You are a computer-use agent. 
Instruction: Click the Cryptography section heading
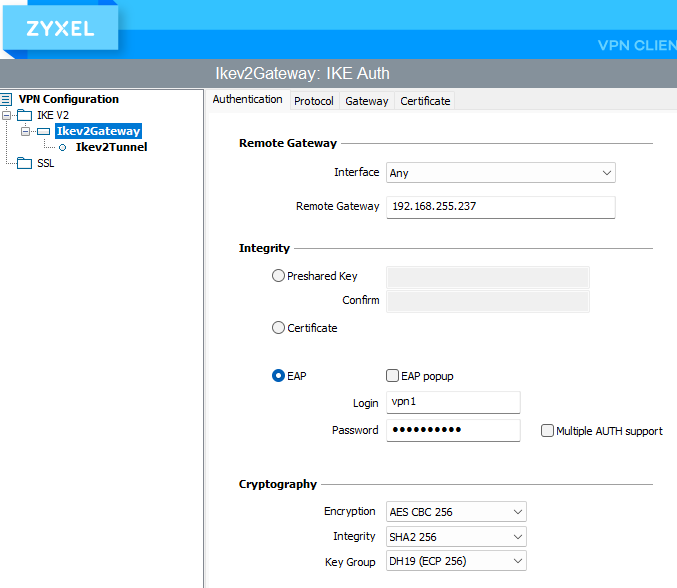(x=278, y=484)
